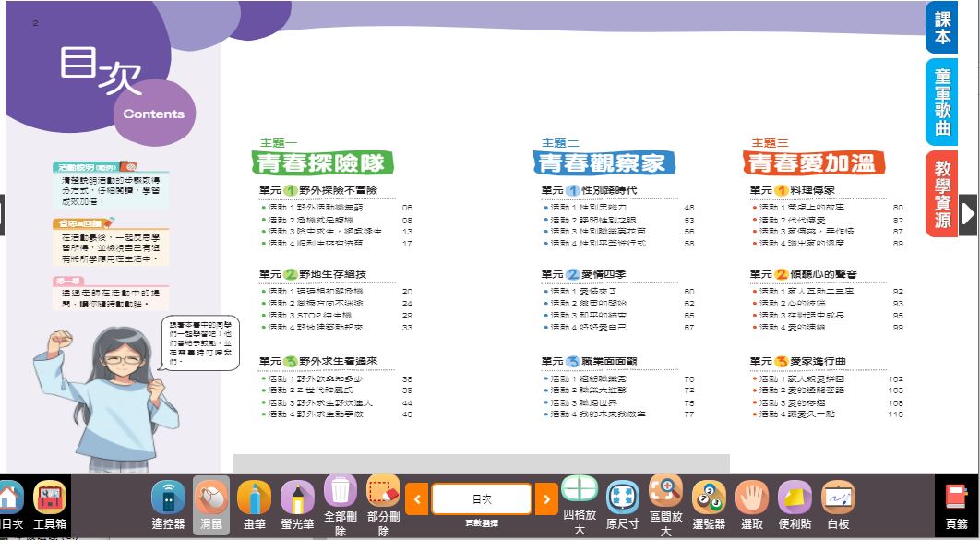
Task: Open unit 料理傳家
Action: 793,190
